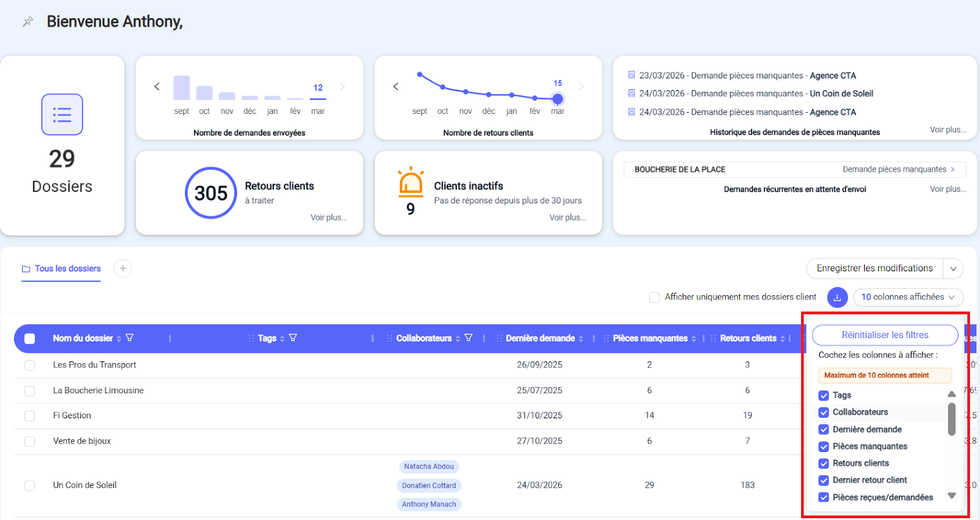Filter the Nom du dossier column
980x520 pixels.
click(x=130, y=338)
